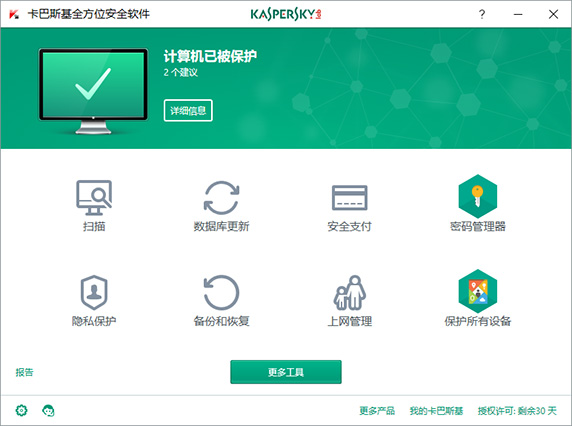Click 授权许可: 剩余30天 license link

pyautogui.click(x=517, y=411)
